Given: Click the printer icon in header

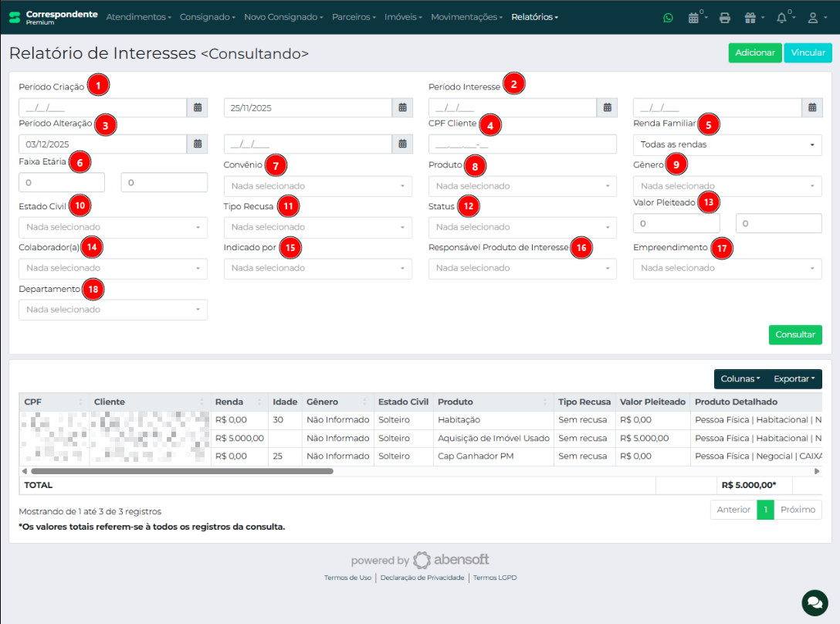Looking at the screenshot, I should pyautogui.click(x=724, y=18).
